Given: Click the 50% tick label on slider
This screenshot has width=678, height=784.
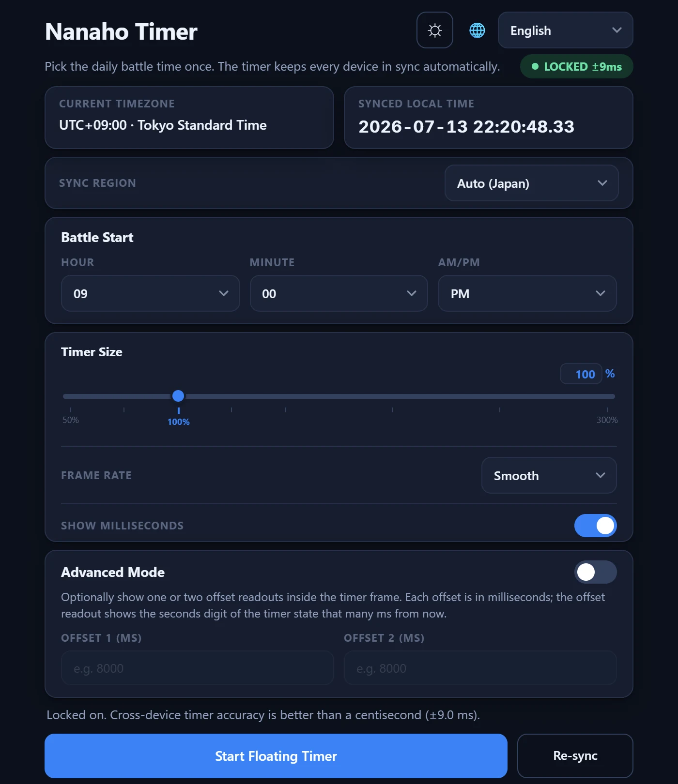Looking at the screenshot, I should pos(71,420).
